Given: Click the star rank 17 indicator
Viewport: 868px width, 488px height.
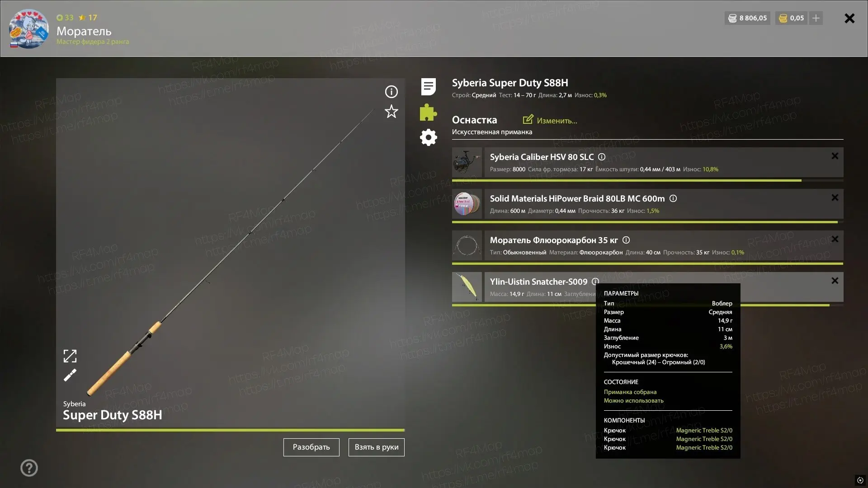Looking at the screenshot, I should (88, 18).
